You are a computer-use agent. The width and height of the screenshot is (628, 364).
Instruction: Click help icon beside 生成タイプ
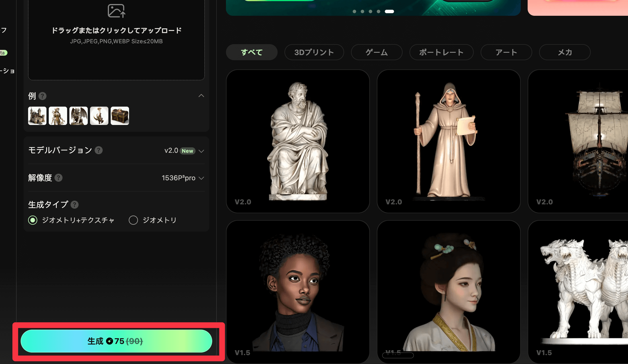click(75, 205)
